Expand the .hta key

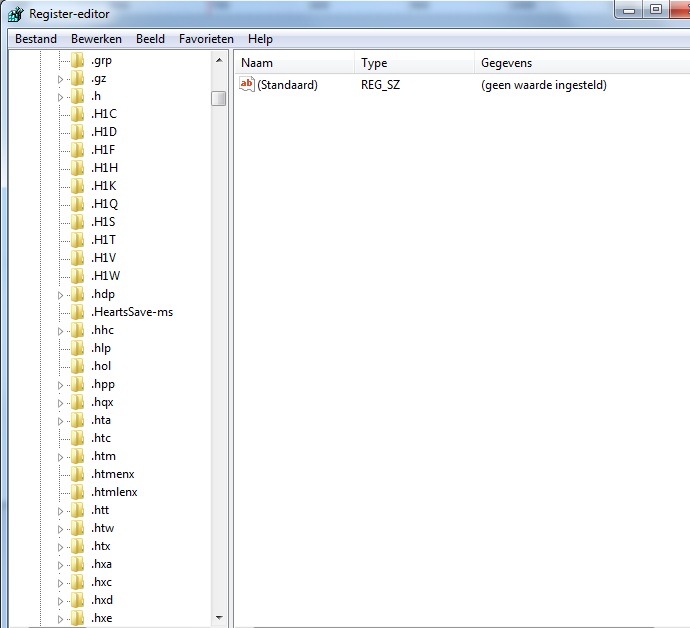61,422
